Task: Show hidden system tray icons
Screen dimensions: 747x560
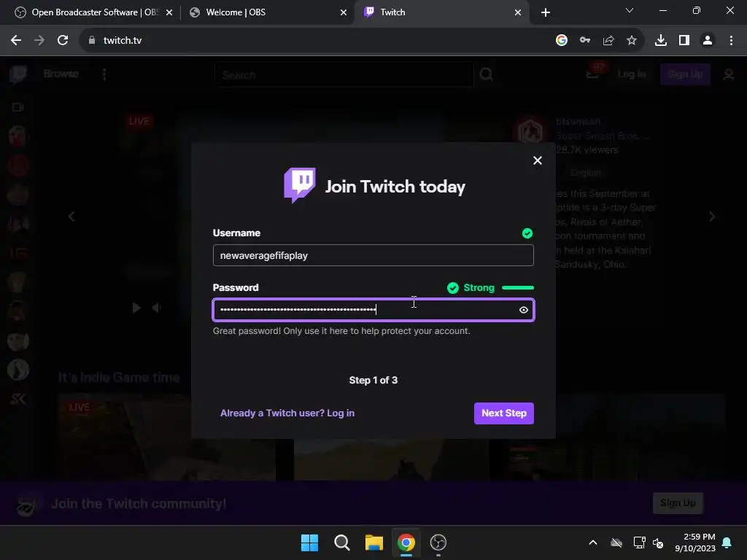Action: point(593,542)
